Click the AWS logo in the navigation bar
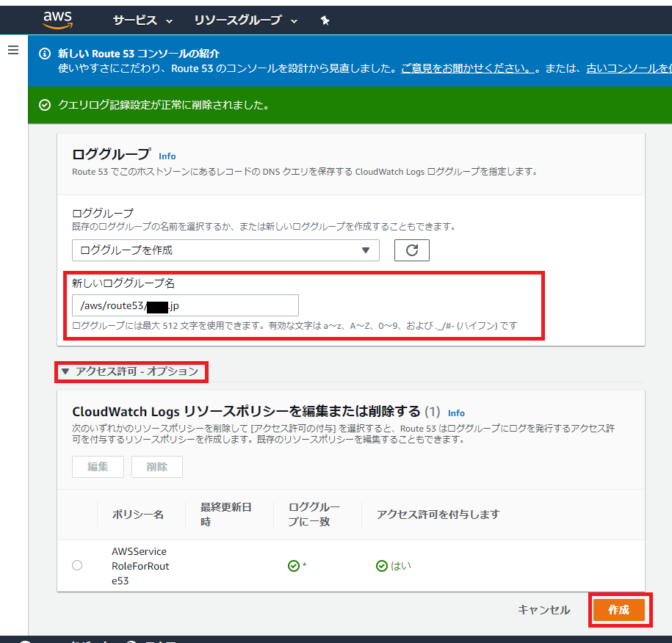 [57, 20]
